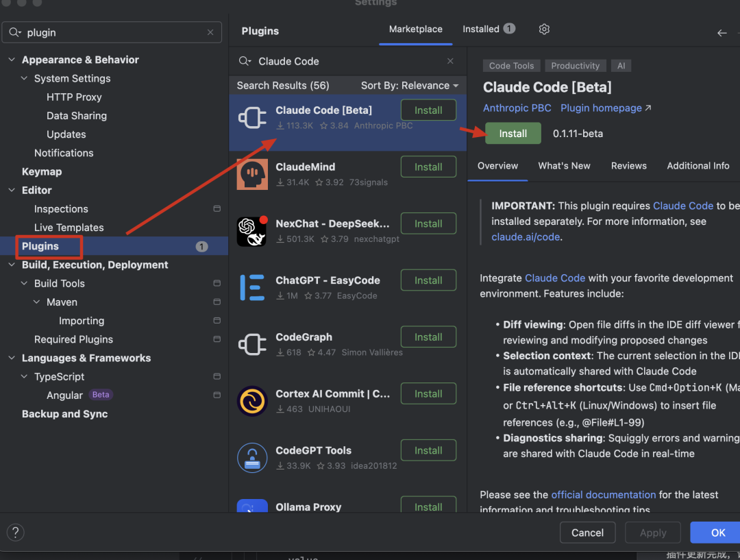This screenshot has height=560, width=740.
Task: Open the Keymap settings page
Action: [x=42, y=171]
